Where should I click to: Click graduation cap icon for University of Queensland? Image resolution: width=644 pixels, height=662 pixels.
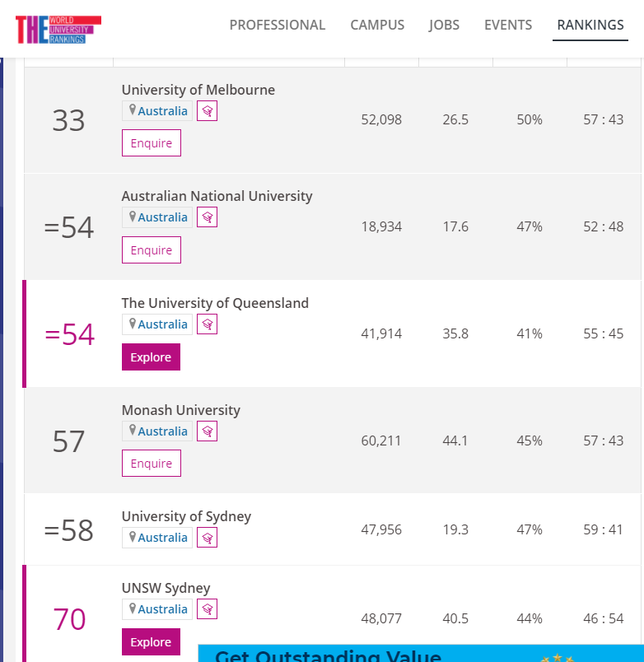point(208,324)
